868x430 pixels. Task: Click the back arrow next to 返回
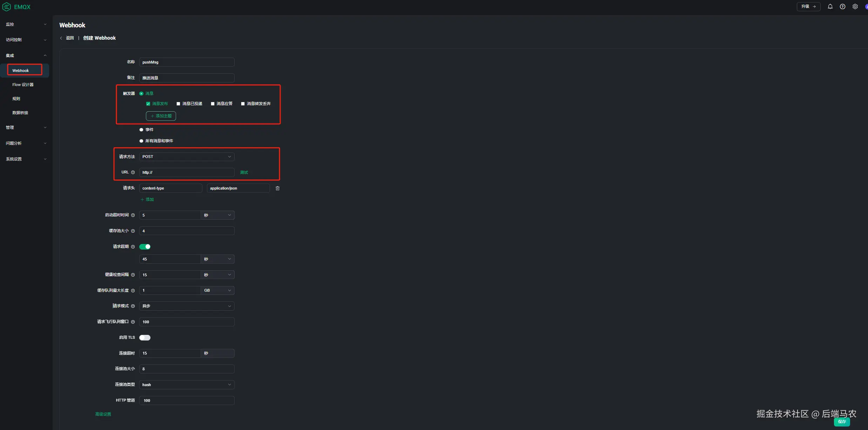point(61,38)
